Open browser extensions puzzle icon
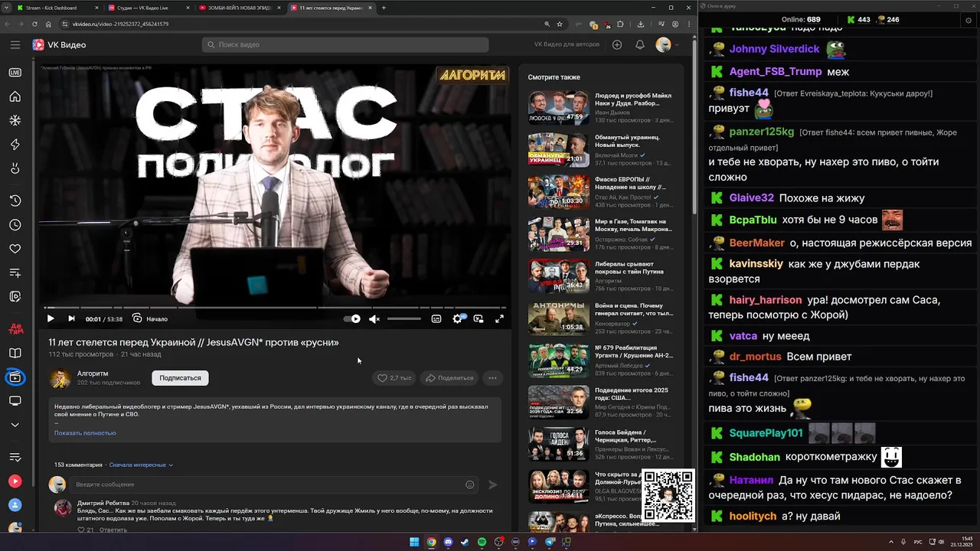 click(x=620, y=24)
